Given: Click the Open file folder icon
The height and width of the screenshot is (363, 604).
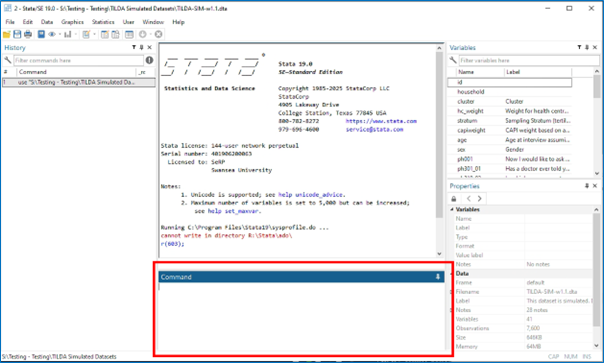Looking at the screenshot, I should click(7, 34).
